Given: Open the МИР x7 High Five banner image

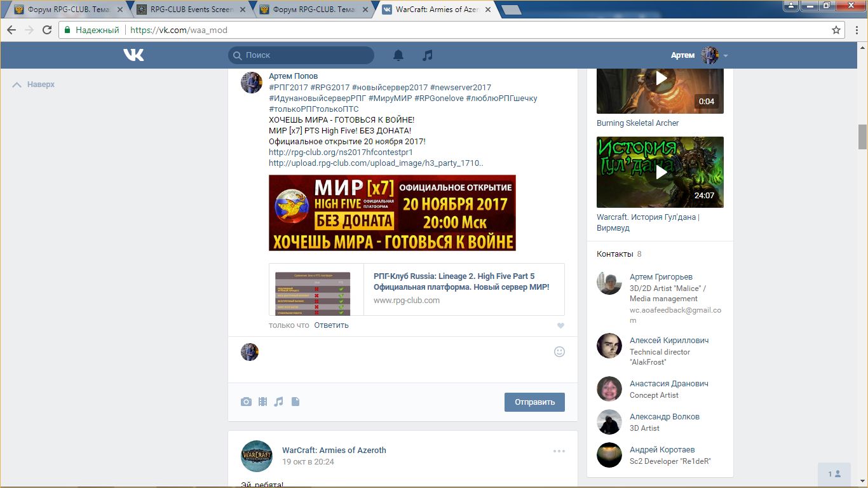Looking at the screenshot, I should (392, 213).
